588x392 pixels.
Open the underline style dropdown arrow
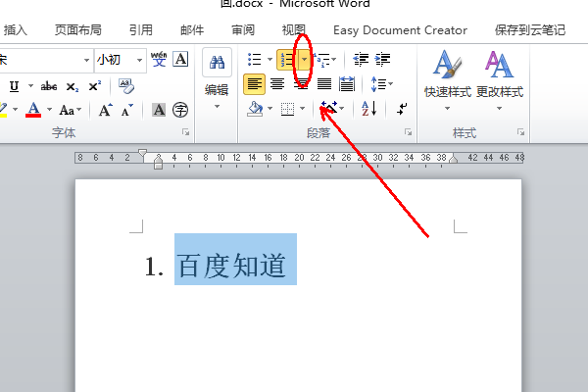(x=31, y=86)
